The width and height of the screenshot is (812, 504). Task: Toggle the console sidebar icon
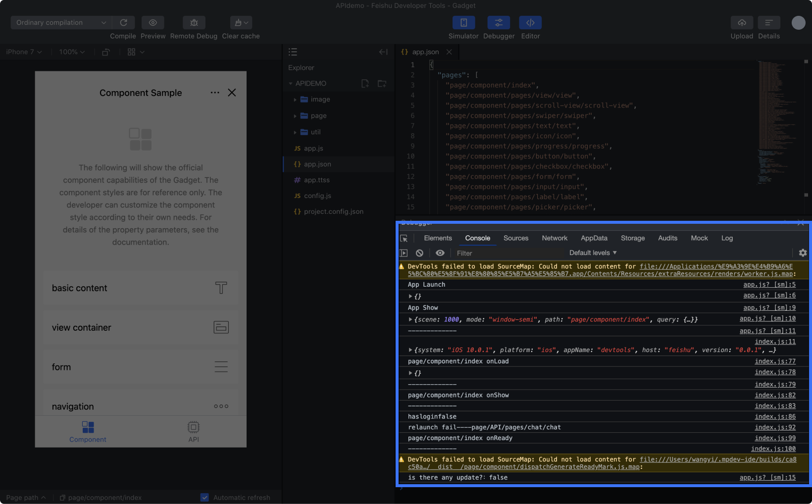pyautogui.click(x=404, y=253)
